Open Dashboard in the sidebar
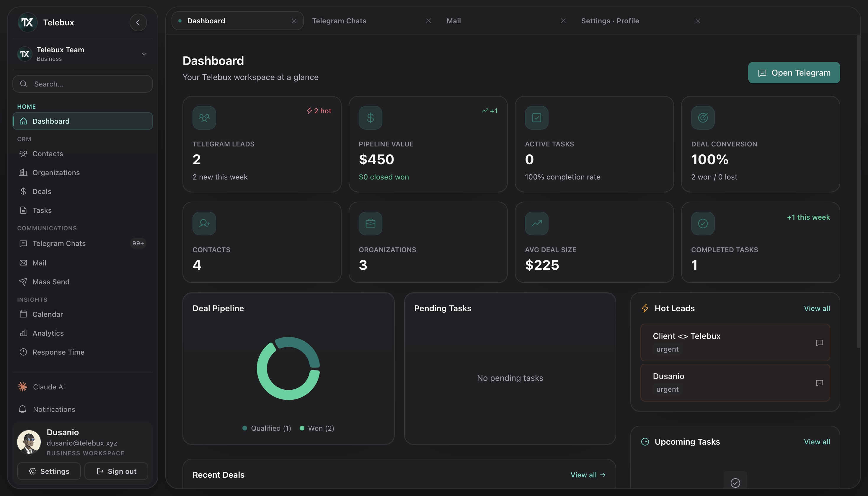This screenshot has width=868, height=496. [82, 121]
